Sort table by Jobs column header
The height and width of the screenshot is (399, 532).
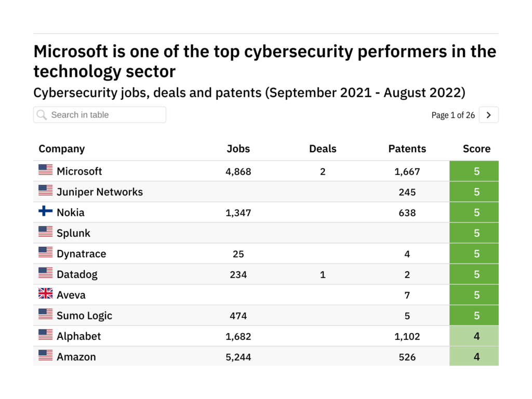pyautogui.click(x=238, y=149)
